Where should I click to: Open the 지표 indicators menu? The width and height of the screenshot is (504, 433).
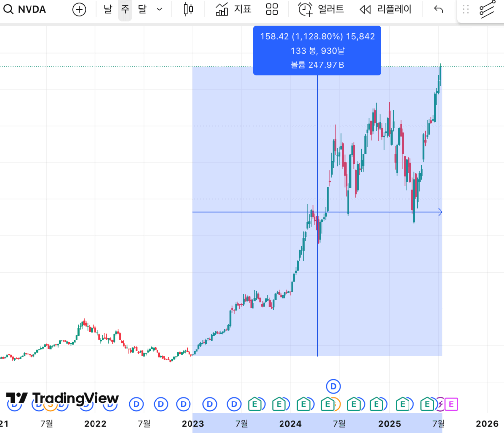[x=233, y=9]
